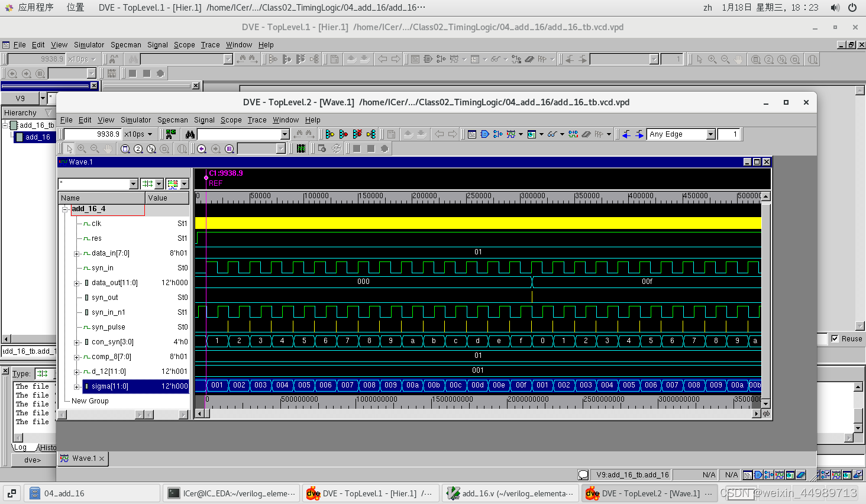Open the source view icon in Wave toolbar
The width and height of the screenshot is (866, 504).
(x=472, y=134)
